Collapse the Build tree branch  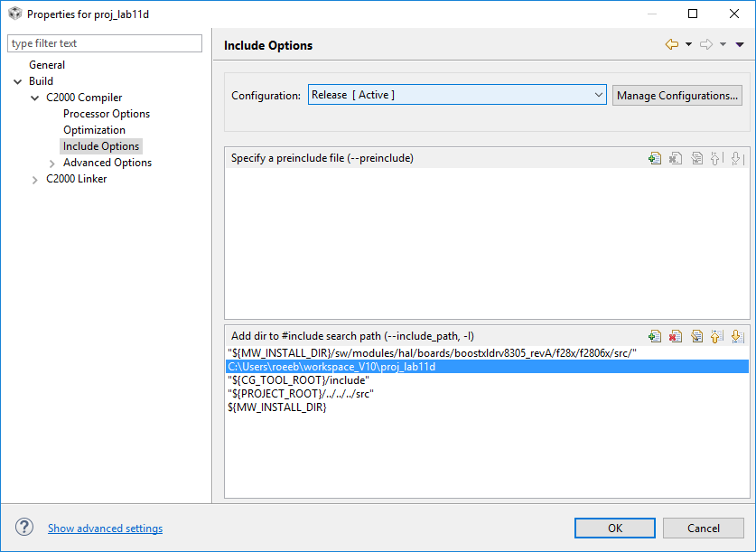pos(20,80)
